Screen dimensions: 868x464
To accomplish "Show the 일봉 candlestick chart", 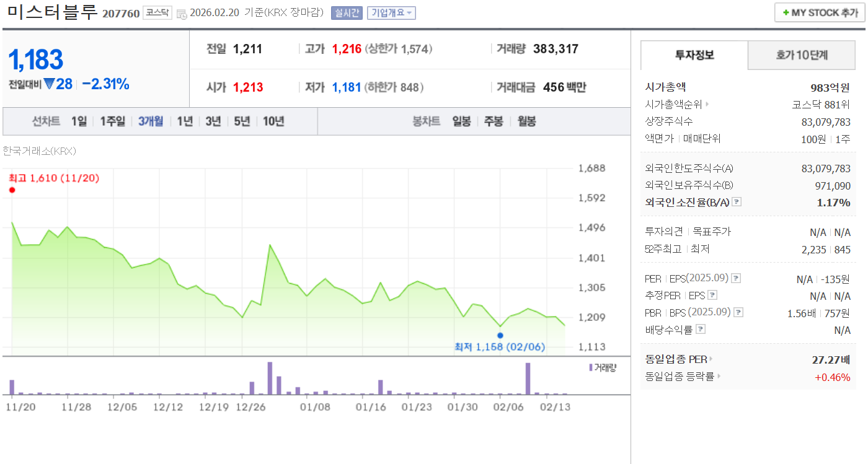I will tap(461, 121).
